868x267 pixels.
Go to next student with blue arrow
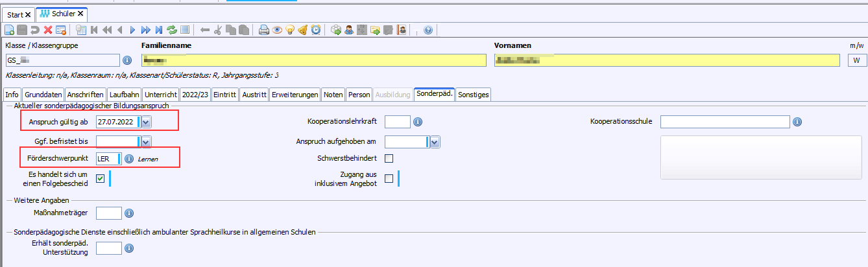[132, 30]
